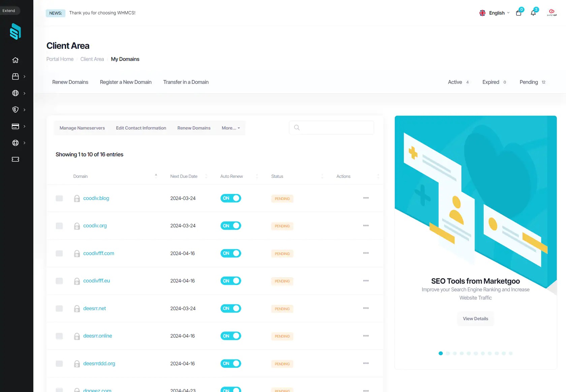566x392 pixels.
Task: Toggle auto renew for deesrr.online
Action: [231, 336]
